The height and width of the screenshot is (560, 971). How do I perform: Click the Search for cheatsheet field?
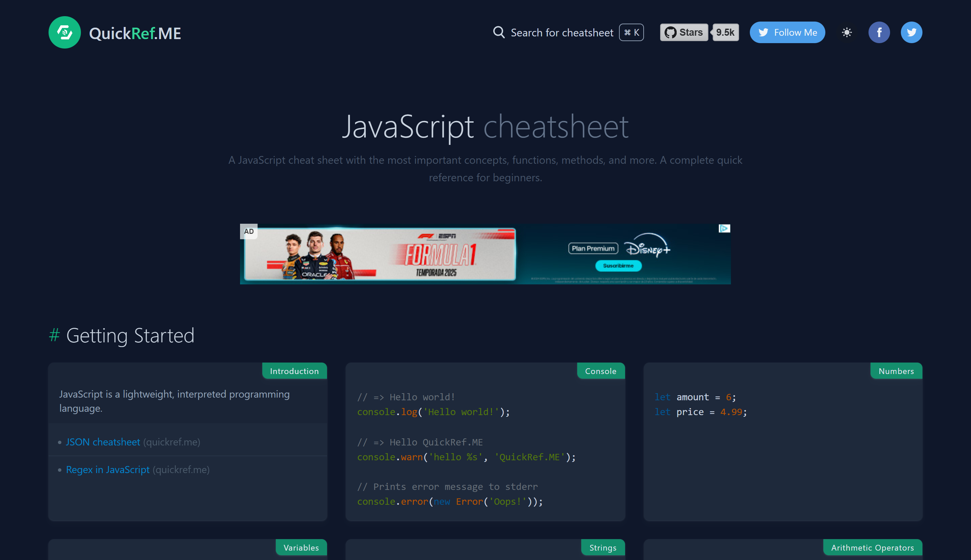pyautogui.click(x=561, y=33)
